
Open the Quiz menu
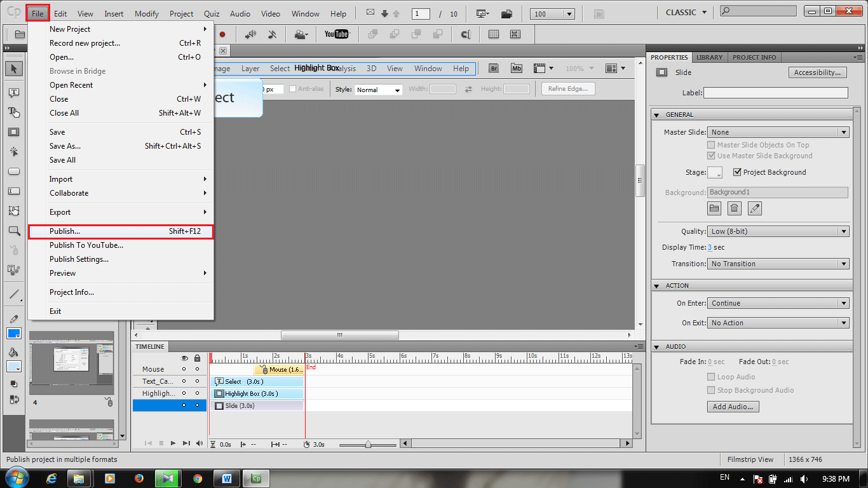212,13
